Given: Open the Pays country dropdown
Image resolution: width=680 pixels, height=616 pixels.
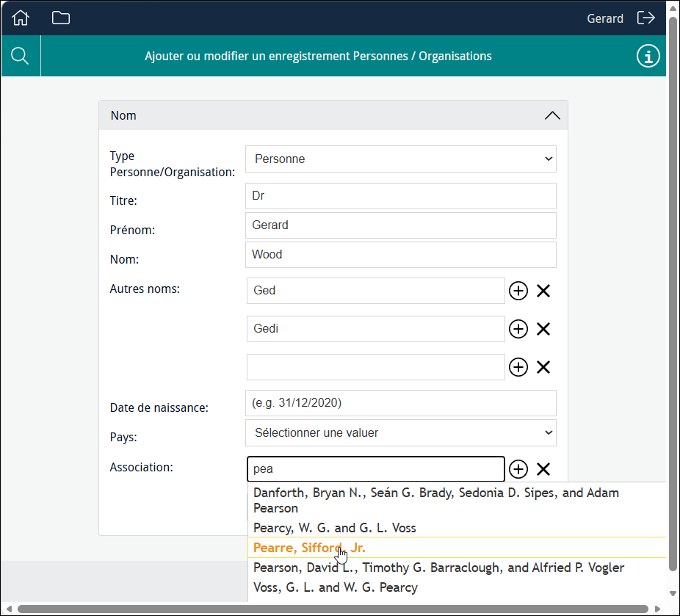Looking at the screenshot, I should (x=401, y=432).
